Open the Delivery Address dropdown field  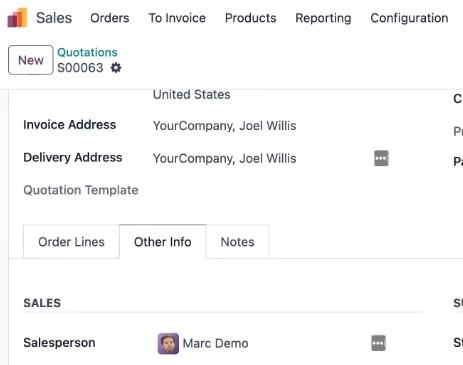click(260, 158)
